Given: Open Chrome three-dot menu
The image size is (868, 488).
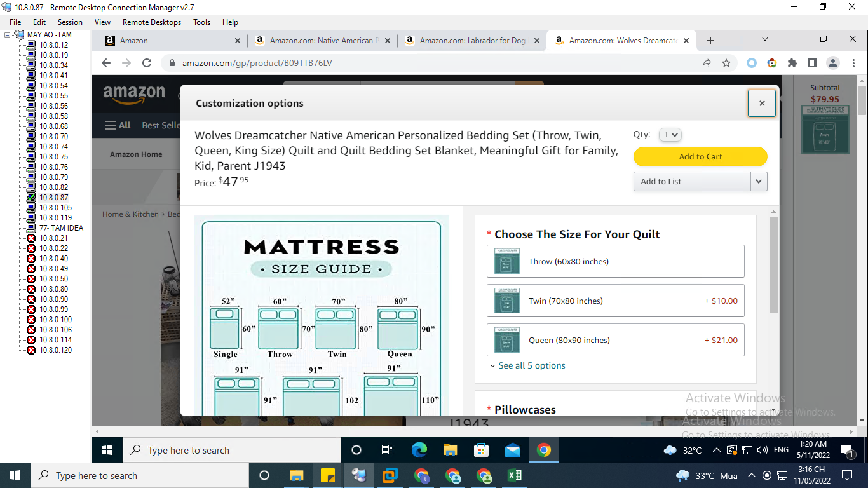Looking at the screenshot, I should pos(853,63).
